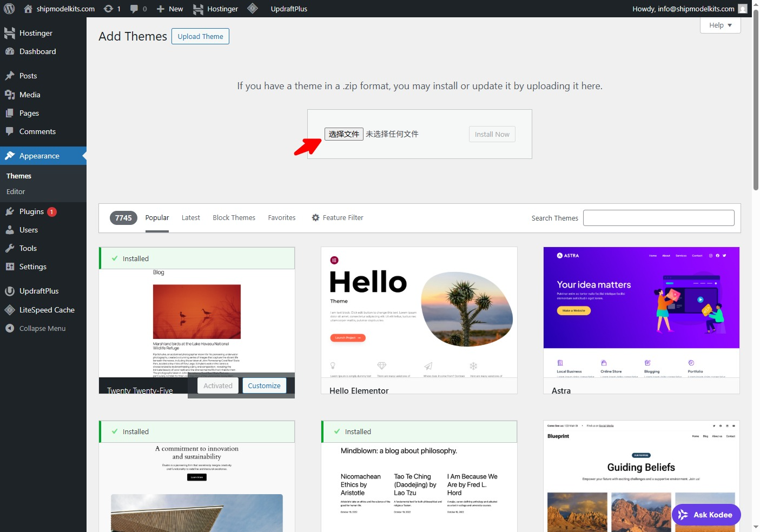Switch to the Block Themes tab
Viewport: 760px width, 532px height.
pyautogui.click(x=234, y=217)
